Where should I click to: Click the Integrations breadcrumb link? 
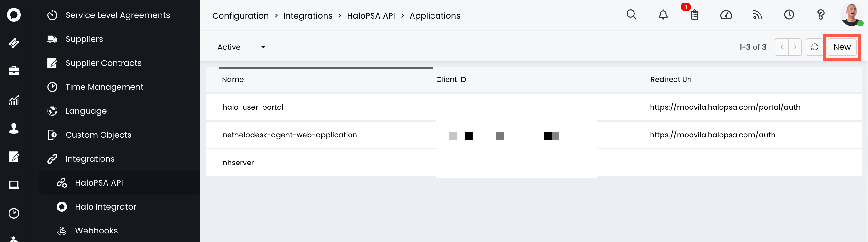pyautogui.click(x=307, y=16)
